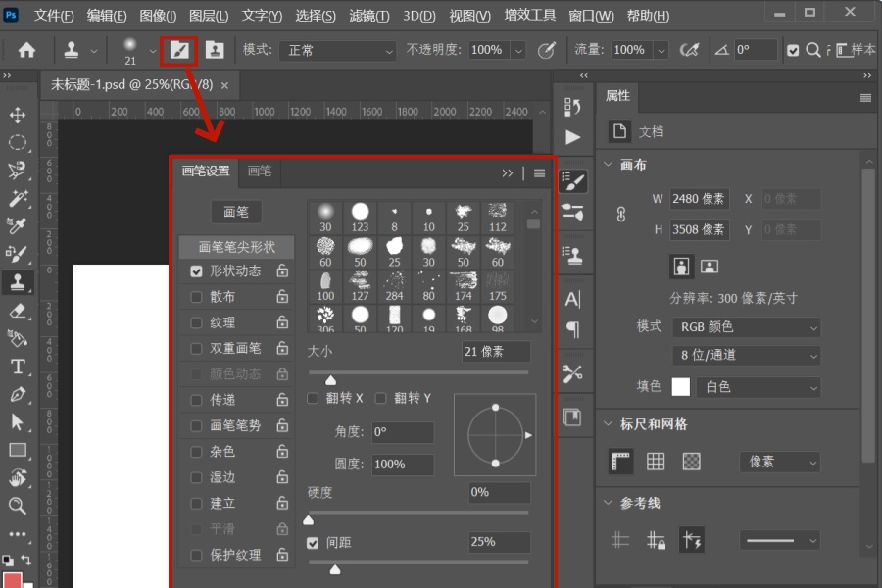The height and width of the screenshot is (588, 882).
Task: Open the 滤镜(T) menu
Action: 369,16
